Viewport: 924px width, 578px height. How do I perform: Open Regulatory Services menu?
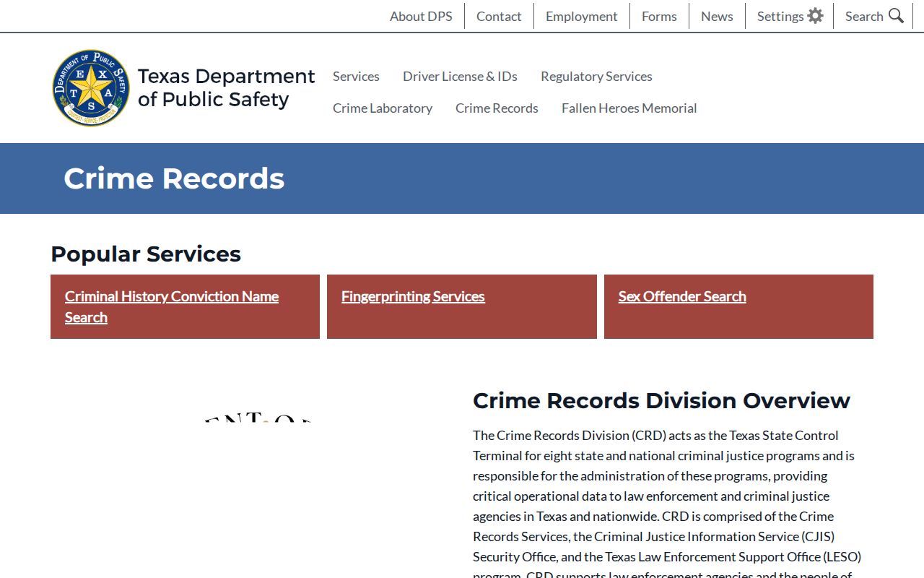[596, 76]
